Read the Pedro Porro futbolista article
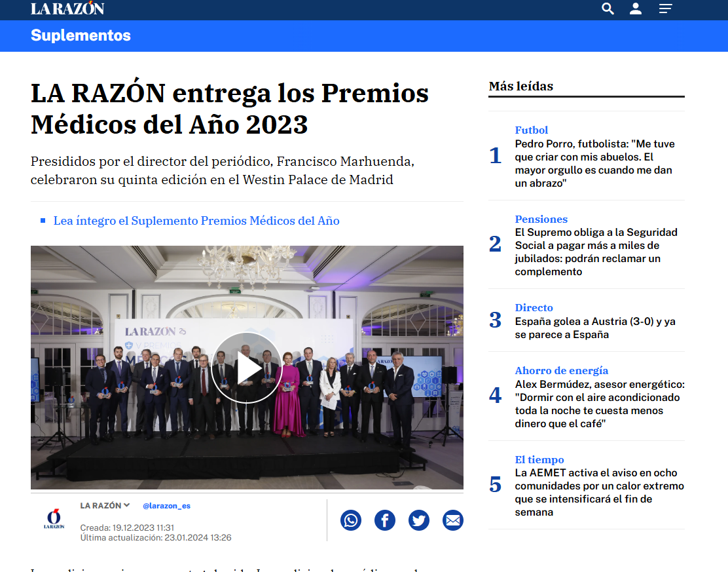This screenshot has width=728, height=572. coord(594,164)
